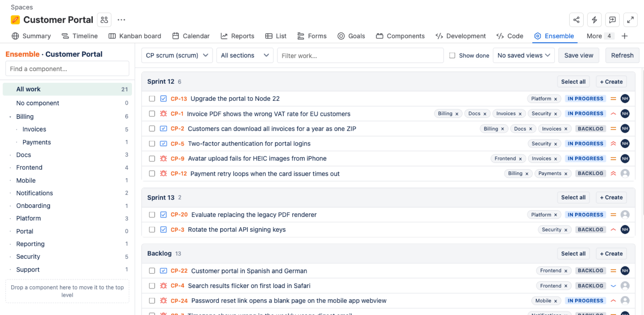
Task: Click the feedback speech bubble icon
Action: [x=612, y=20]
